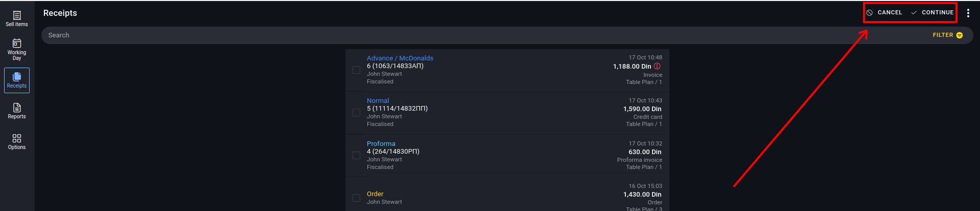Click the red info icon beside 1,188.00 Din
The width and height of the screenshot is (980, 211).
[657, 66]
